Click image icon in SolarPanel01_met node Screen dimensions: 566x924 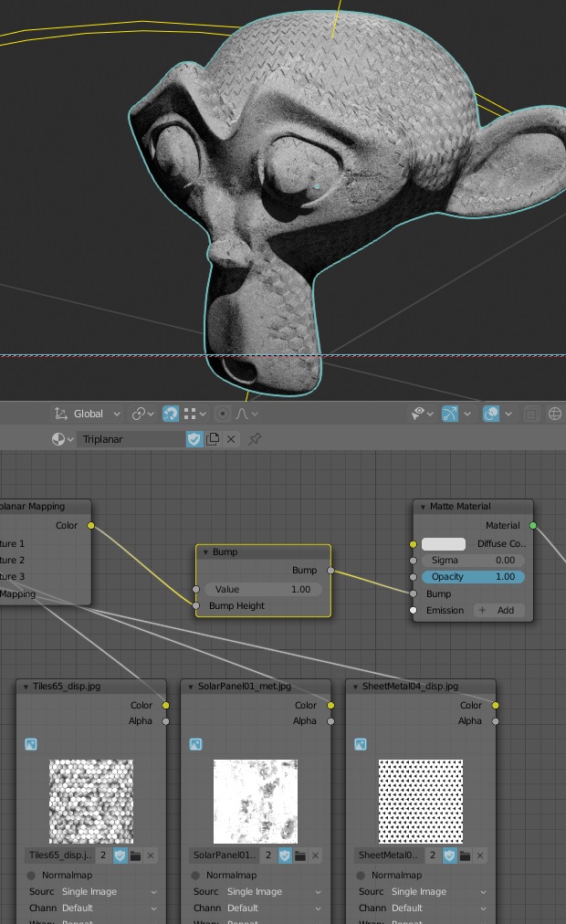point(196,745)
